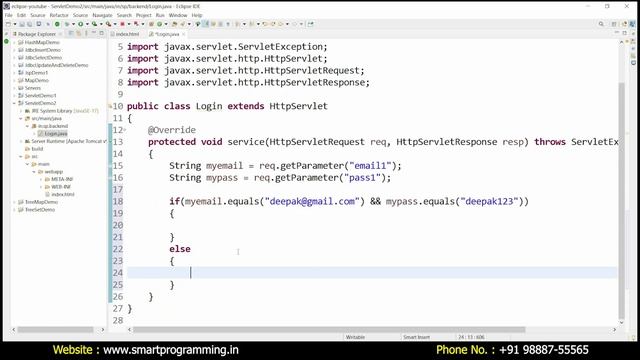Click the New Java Class toolbar icon
This screenshot has height=360, width=640.
pyautogui.click(x=160, y=24)
